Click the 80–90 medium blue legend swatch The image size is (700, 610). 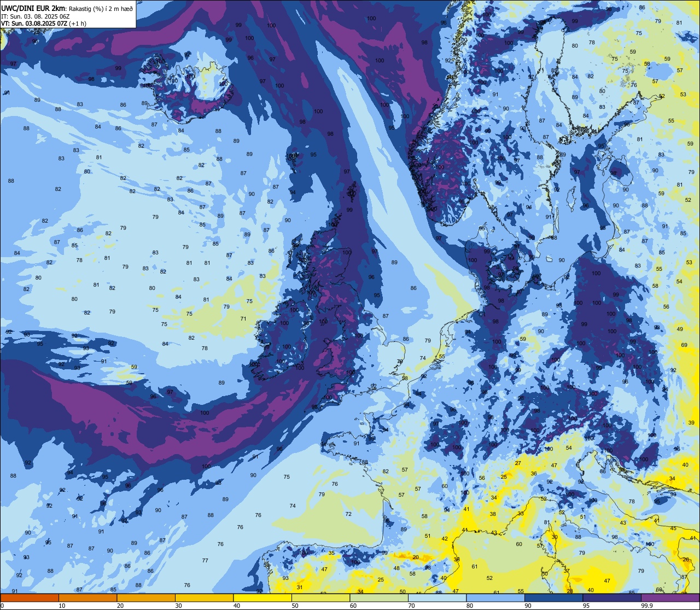tap(495, 597)
